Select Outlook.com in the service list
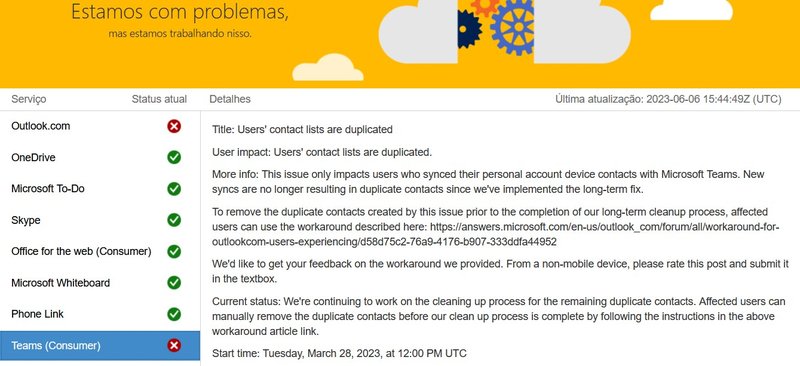 pos(100,126)
